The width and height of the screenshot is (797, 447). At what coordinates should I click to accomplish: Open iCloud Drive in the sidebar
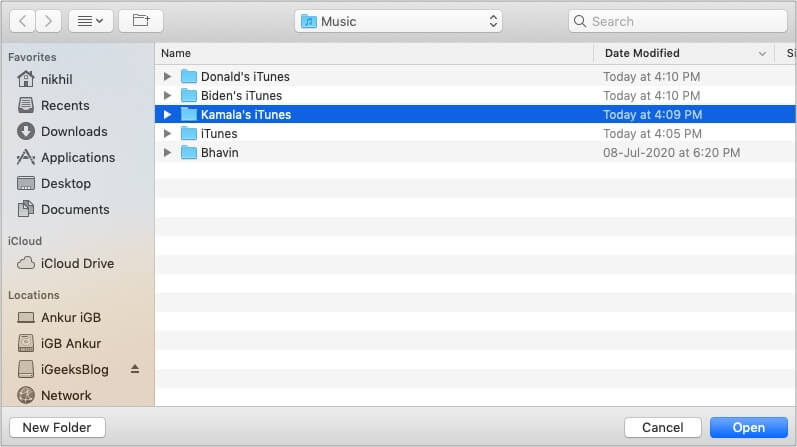pyautogui.click(x=77, y=263)
